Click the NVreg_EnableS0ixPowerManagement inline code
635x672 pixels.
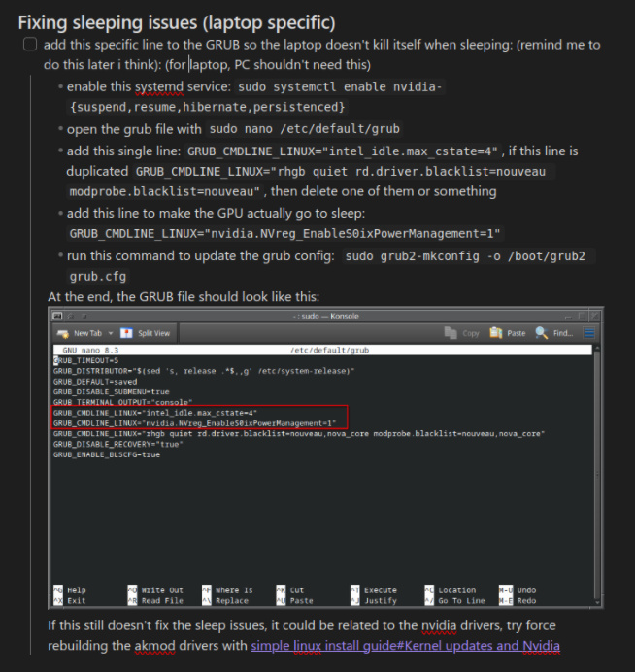[x=285, y=234]
